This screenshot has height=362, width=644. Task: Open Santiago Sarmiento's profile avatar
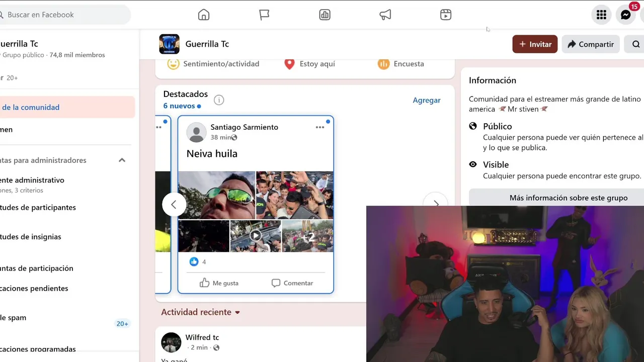[x=196, y=132]
